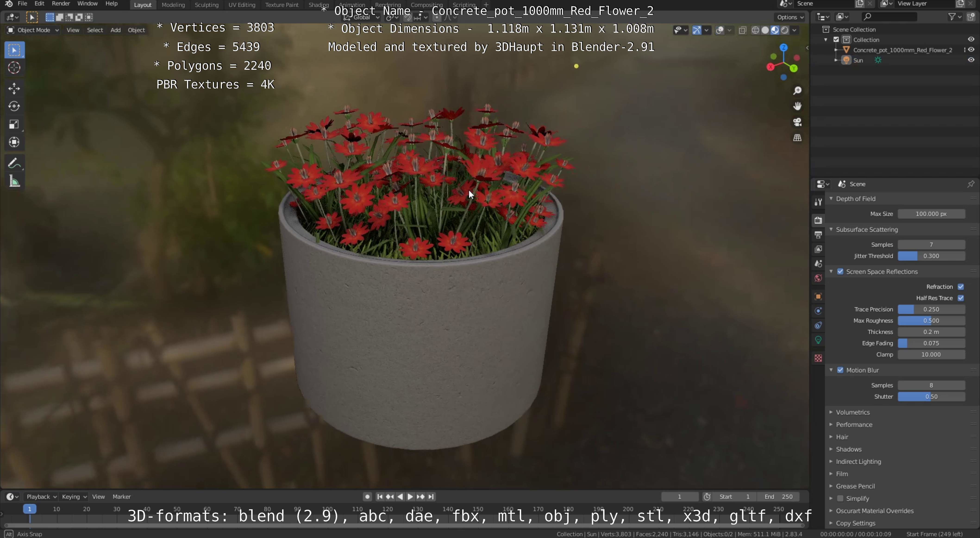The height and width of the screenshot is (538, 980).
Task: Toggle X-ray display in viewport header
Action: 742,30
